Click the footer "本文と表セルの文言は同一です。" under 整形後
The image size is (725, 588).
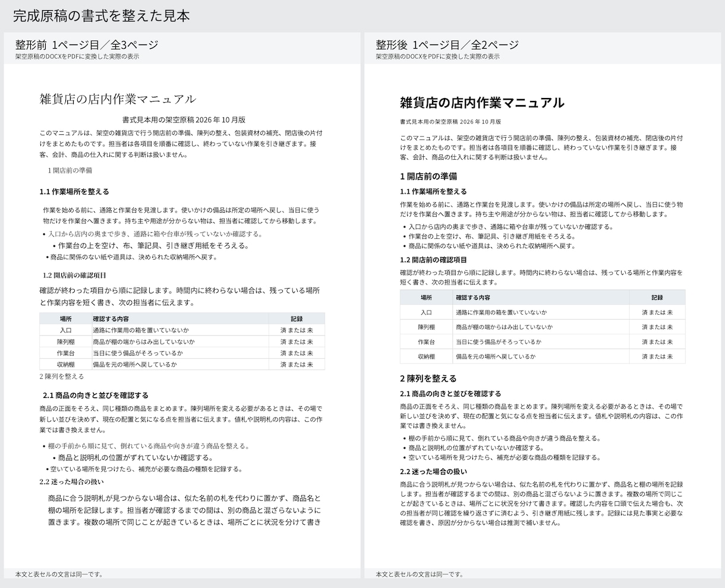click(x=420, y=574)
